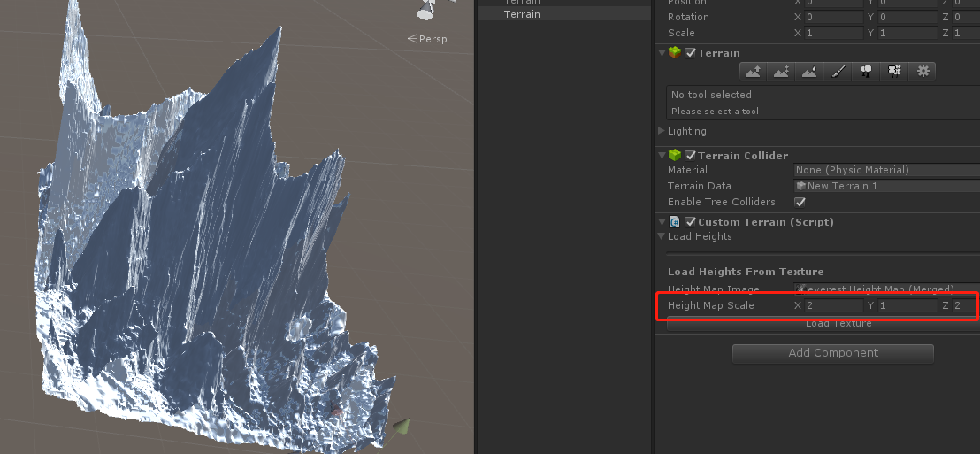Viewport: 980px width, 454px height.
Task: Collapse the Terrain Collider foldout
Action: click(x=662, y=156)
